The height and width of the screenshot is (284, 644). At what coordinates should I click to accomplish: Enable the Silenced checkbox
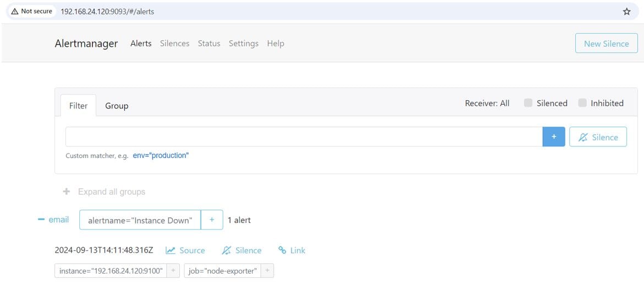pyautogui.click(x=528, y=103)
